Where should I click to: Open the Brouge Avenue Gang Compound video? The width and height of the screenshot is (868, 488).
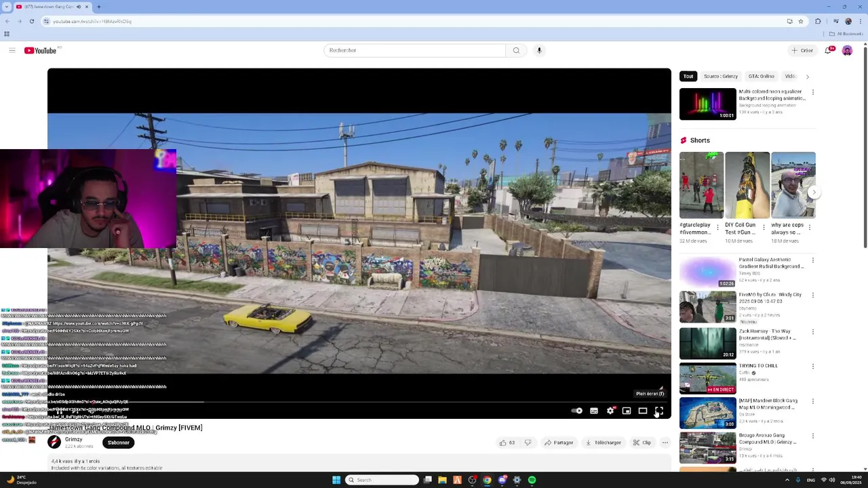coord(707,447)
